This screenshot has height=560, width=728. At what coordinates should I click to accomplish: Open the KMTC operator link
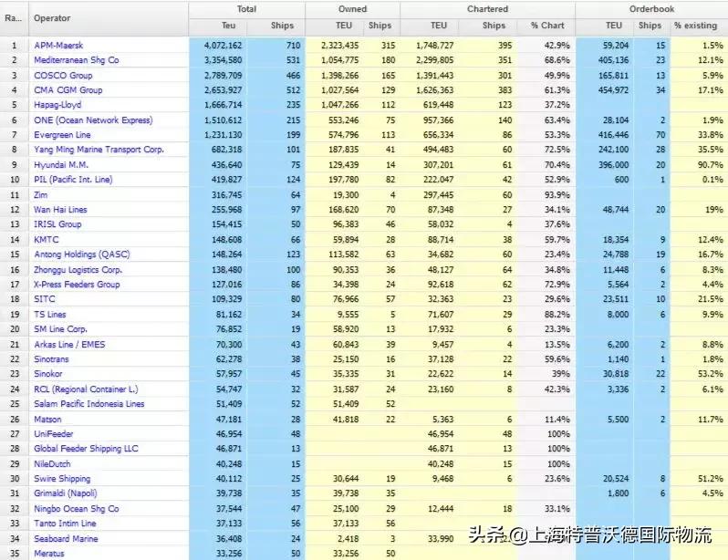[x=47, y=240]
